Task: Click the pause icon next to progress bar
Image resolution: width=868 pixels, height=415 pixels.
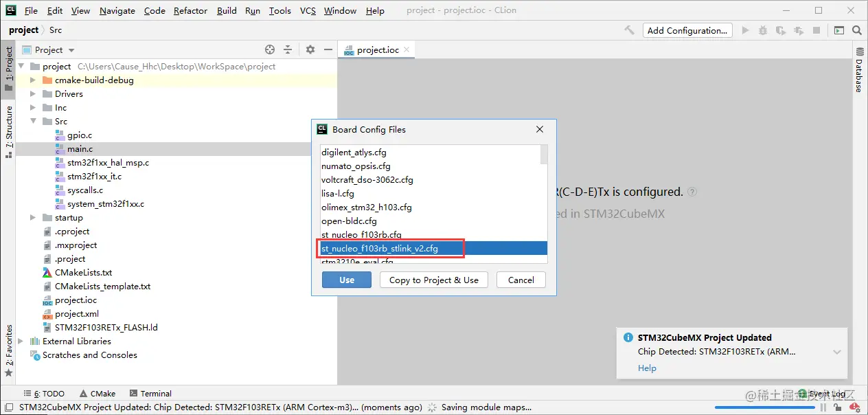Action: pyautogui.click(x=823, y=407)
